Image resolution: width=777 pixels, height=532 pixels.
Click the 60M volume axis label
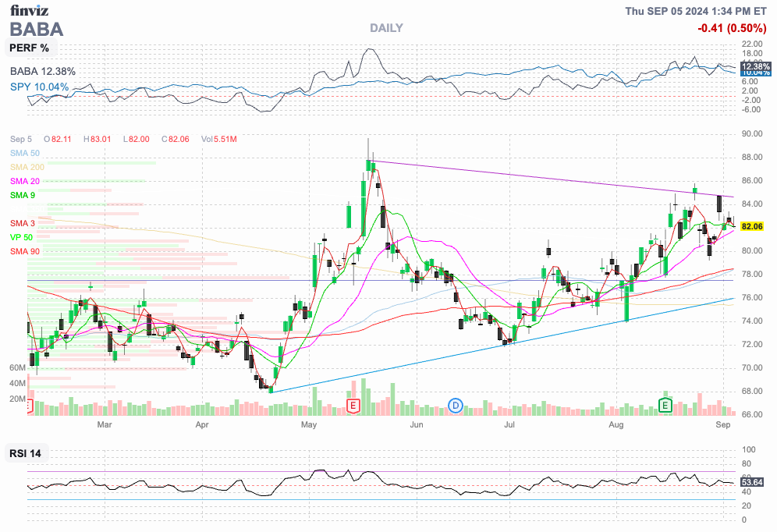[17, 367]
